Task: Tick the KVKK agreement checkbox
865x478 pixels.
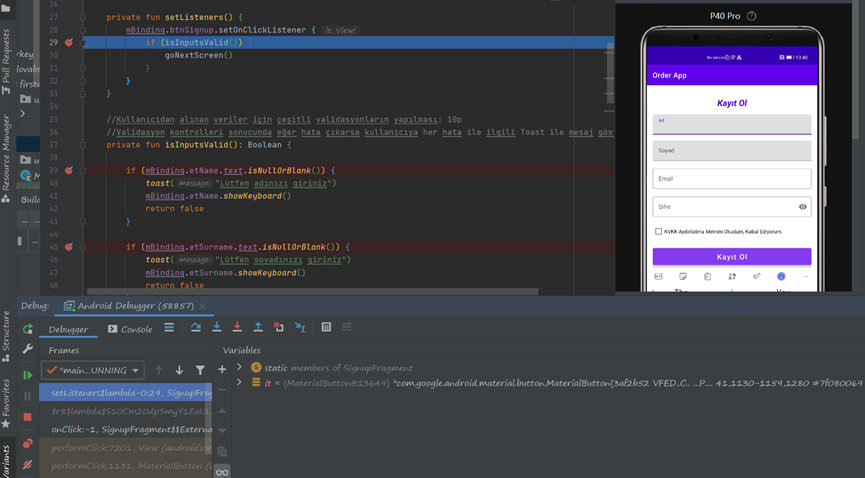Action: 658,231
